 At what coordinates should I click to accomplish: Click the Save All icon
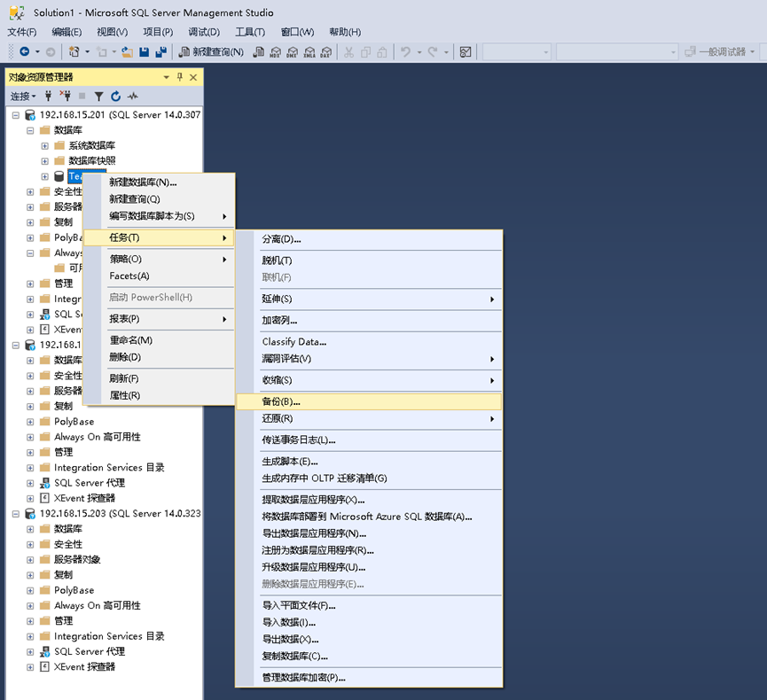[160, 51]
